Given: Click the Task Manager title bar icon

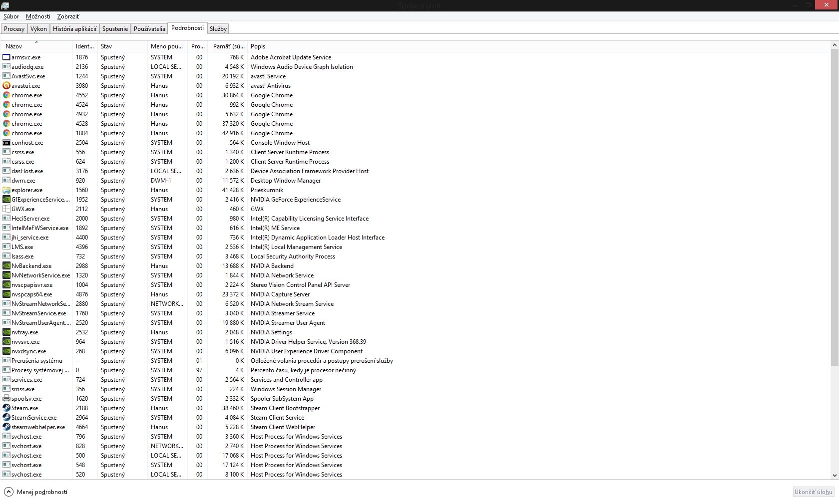Looking at the screenshot, I should pos(5,5).
